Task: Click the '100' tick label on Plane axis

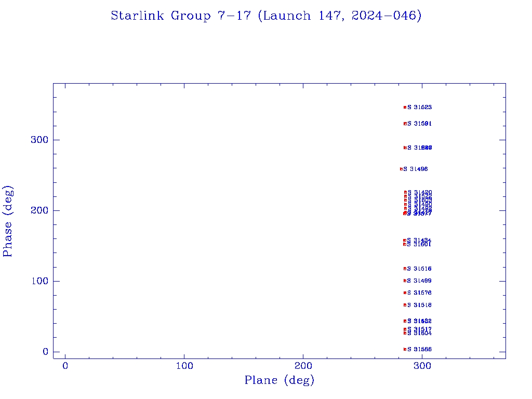Action: click(x=184, y=366)
